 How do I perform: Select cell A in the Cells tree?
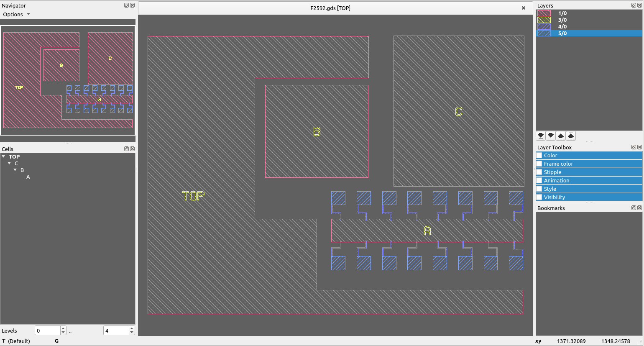coord(28,177)
